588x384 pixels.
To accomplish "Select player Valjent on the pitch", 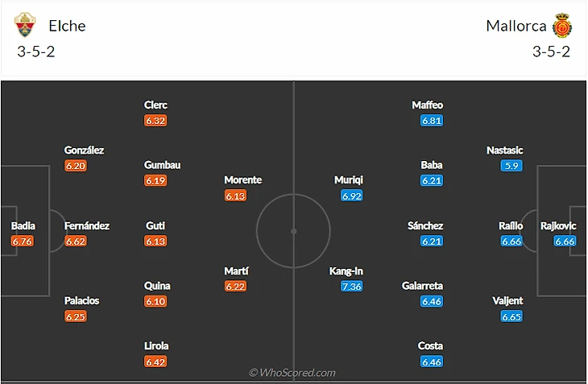I will click(507, 300).
